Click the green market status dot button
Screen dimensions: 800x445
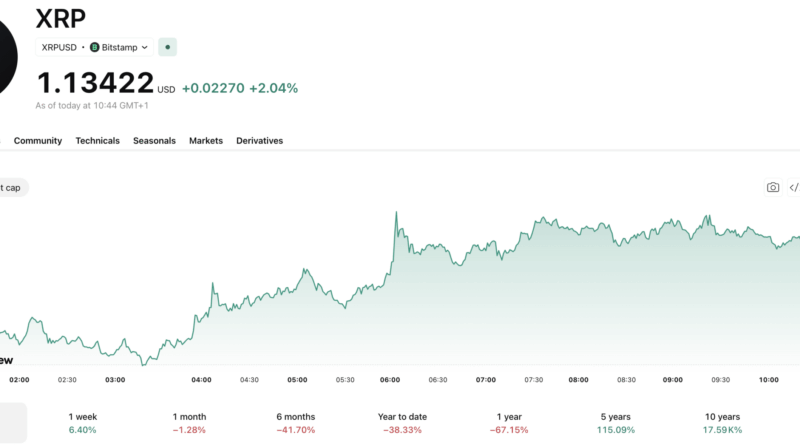pos(167,47)
